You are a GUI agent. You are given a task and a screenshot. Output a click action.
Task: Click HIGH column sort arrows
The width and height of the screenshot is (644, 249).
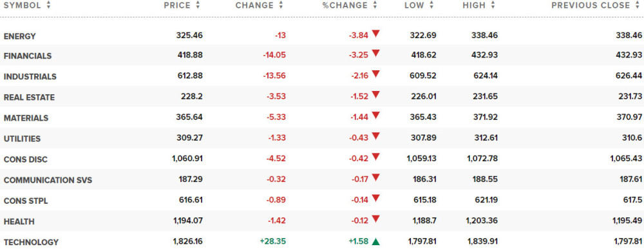pos(493,5)
